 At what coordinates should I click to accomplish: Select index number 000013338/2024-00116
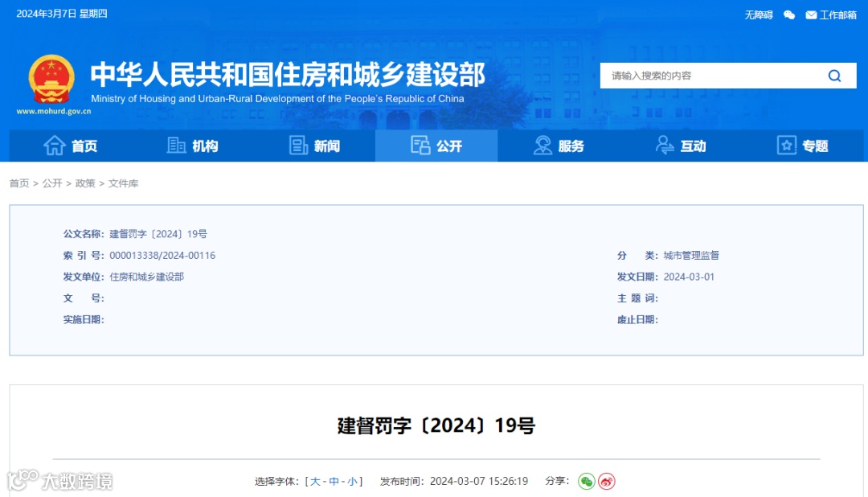(x=162, y=256)
